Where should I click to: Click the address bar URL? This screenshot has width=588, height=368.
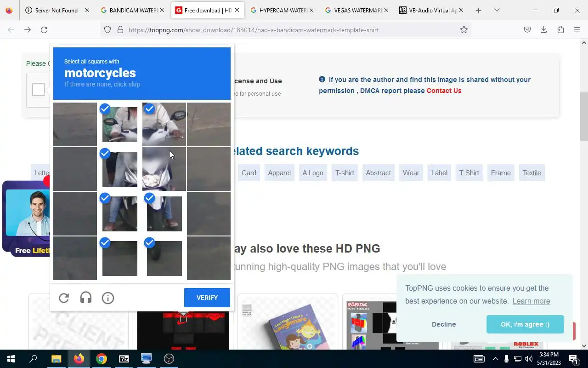(x=254, y=30)
